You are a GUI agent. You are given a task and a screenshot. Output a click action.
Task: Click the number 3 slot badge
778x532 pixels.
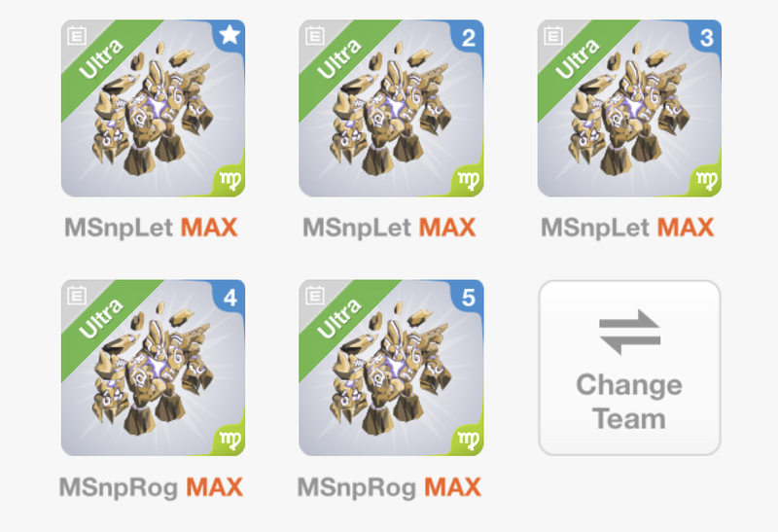point(706,37)
